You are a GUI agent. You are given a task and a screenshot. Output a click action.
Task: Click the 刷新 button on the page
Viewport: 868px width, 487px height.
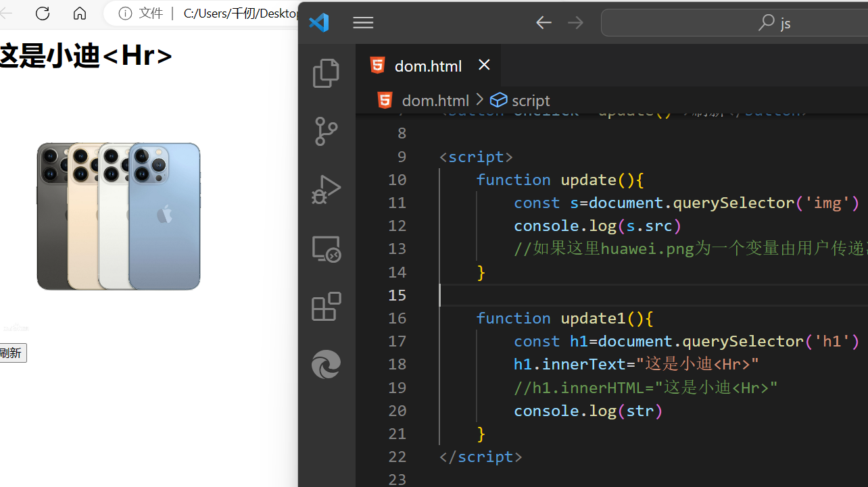tap(11, 353)
